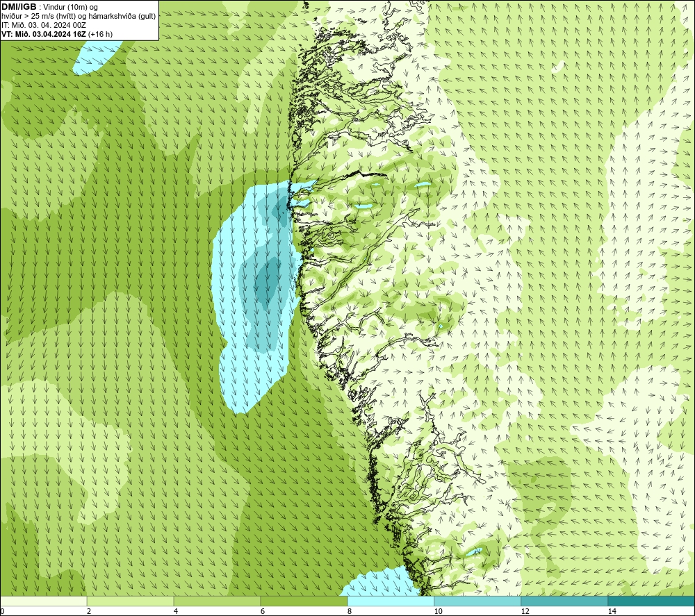Viewport: 695px width, 616px height.
Task: Click the '6' scale label
Action: pos(263,611)
